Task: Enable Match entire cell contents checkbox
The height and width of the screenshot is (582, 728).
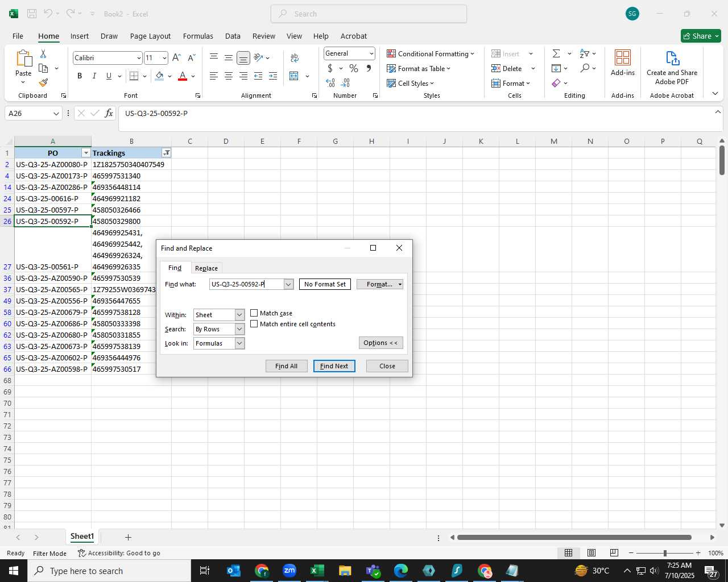Action: coord(254,324)
